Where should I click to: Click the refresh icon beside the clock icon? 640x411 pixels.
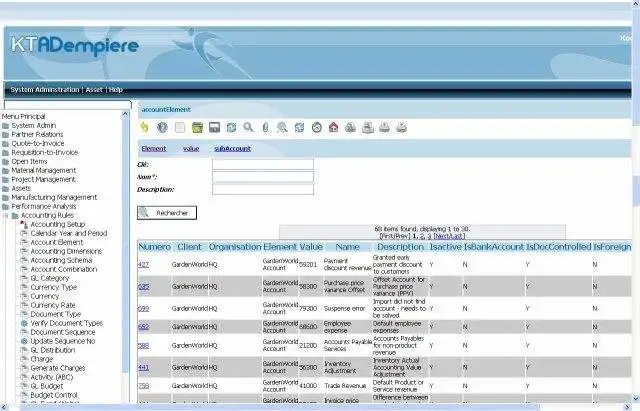(x=300, y=127)
